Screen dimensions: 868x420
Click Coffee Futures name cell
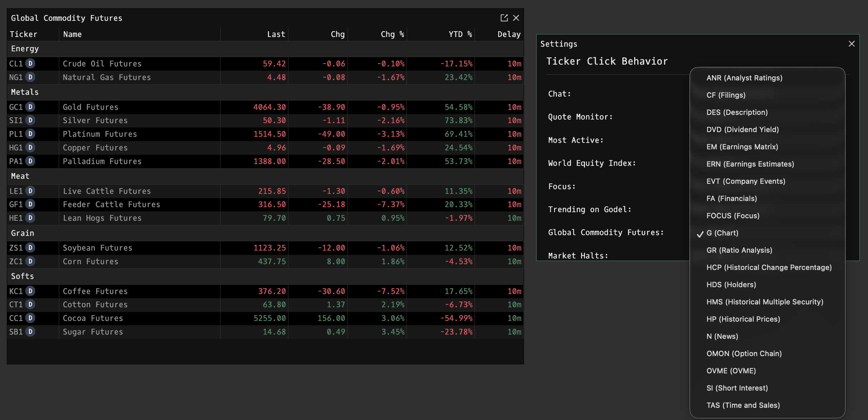pyautogui.click(x=140, y=291)
